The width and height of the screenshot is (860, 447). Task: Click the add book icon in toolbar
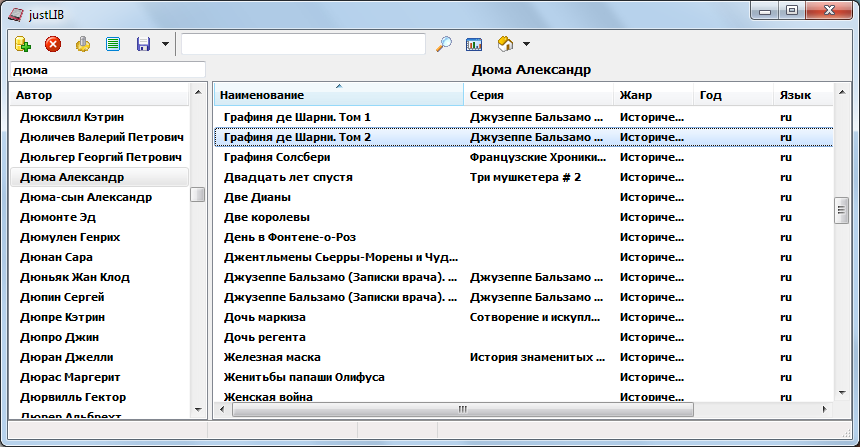(23, 44)
